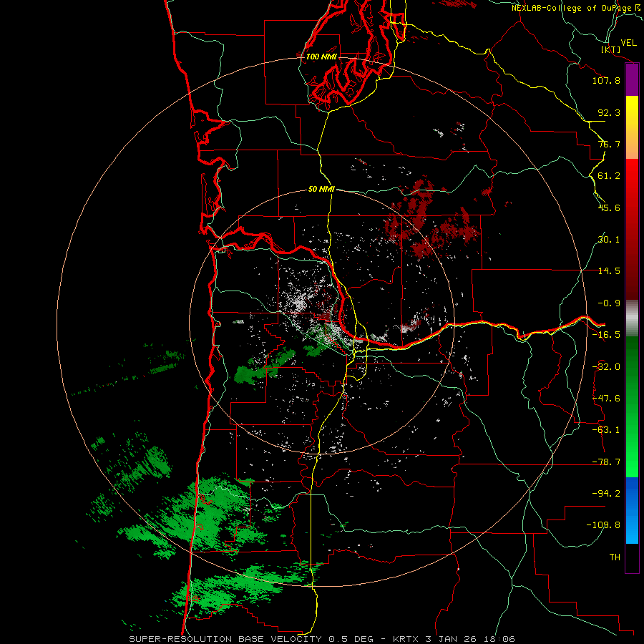This screenshot has width=644, height=644.
Task: Click the -109.8 velocity scale value
Action: pos(604,525)
